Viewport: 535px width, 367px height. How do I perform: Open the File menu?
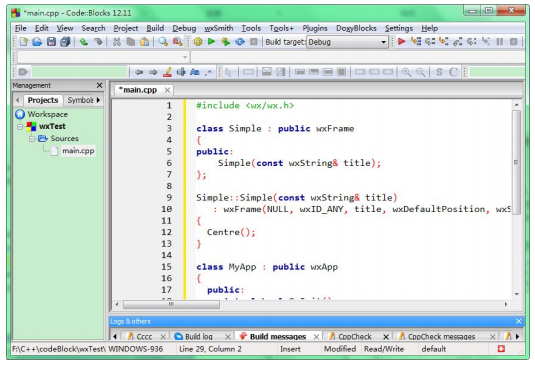pyautogui.click(x=20, y=28)
